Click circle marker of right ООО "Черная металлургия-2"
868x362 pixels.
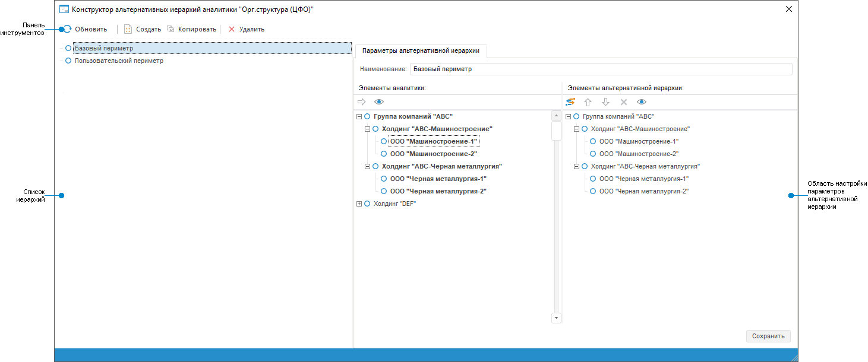pyautogui.click(x=593, y=191)
